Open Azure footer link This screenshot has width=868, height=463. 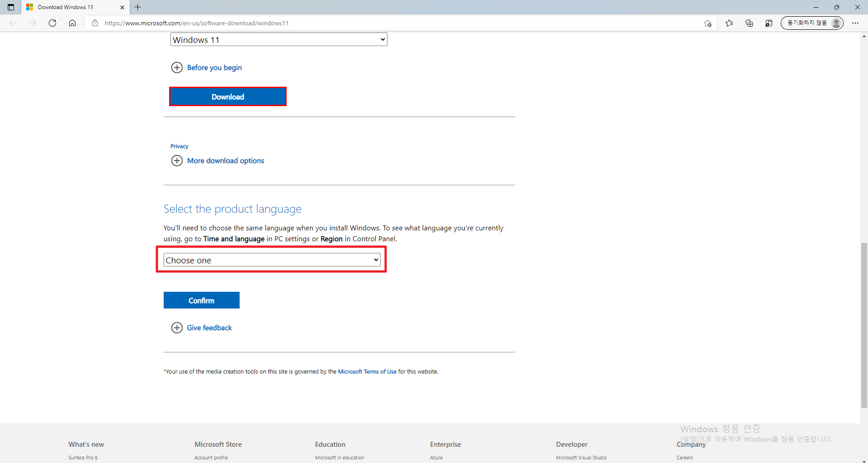(436, 458)
